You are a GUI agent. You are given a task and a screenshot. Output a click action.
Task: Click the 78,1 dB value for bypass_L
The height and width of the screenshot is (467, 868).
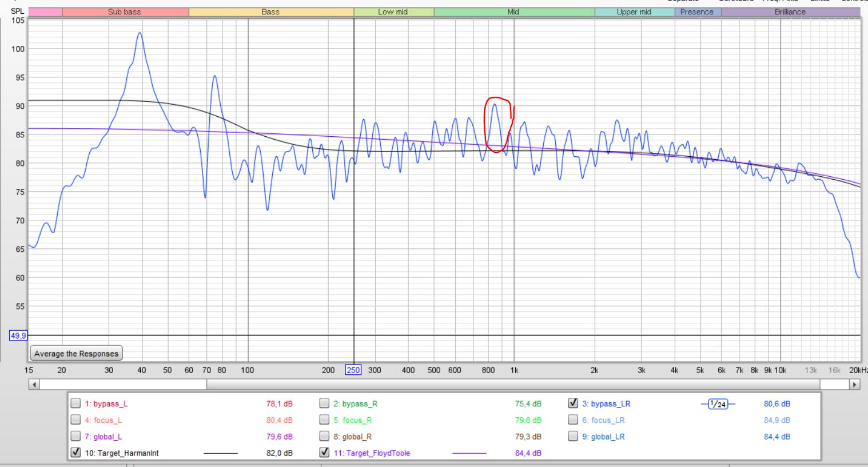(x=279, y=404)
